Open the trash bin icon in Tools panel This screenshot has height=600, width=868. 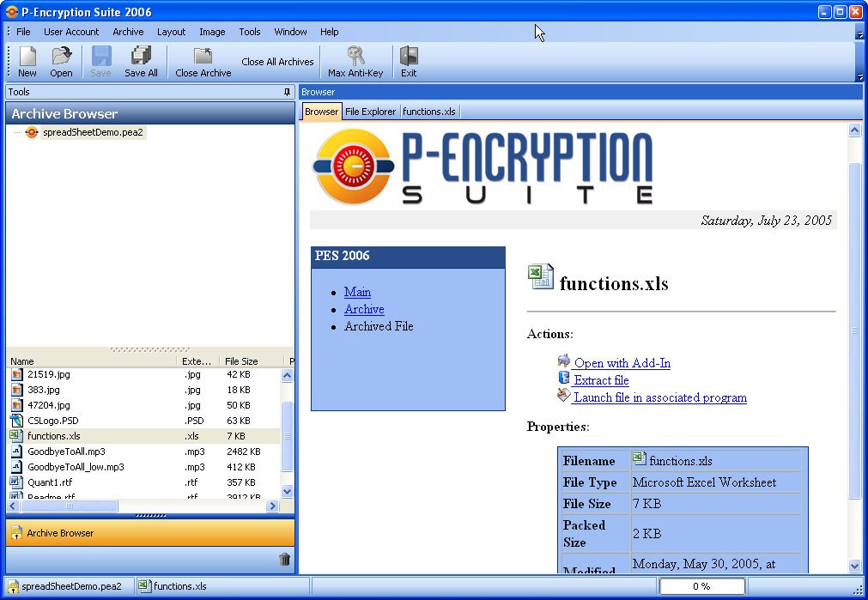(284, 559)
